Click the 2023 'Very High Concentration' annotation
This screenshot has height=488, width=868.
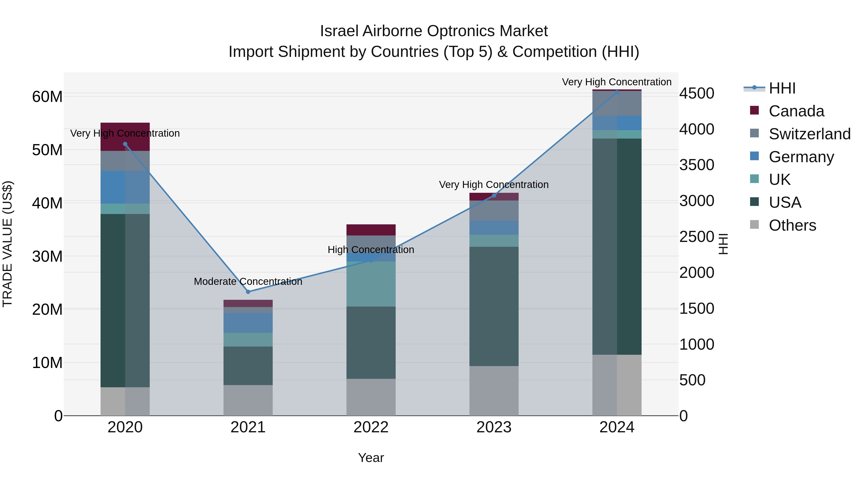point(494,185)
